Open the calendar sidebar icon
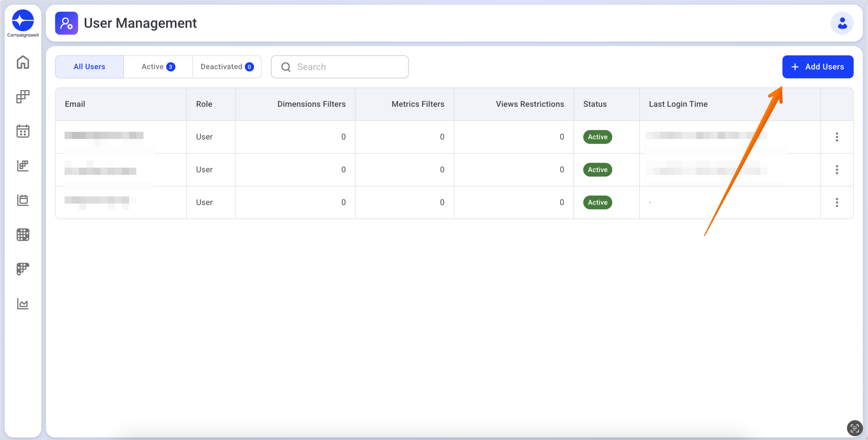Image resolution: width=868 pixels, height=440 pixels. pyautogui.click(x=23, y=131)
